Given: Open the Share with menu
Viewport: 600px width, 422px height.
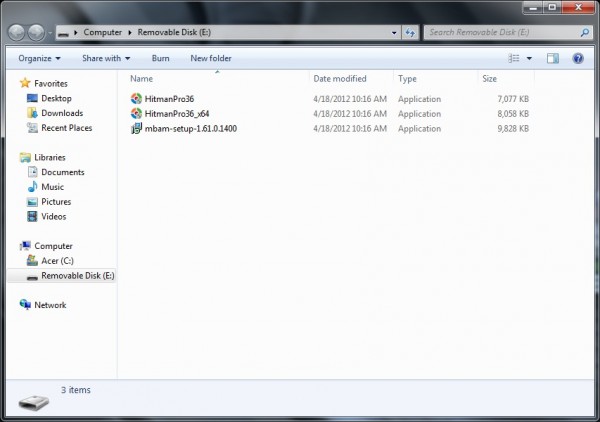Looking at the screenshot, I should pyautogui.click(x=106, y=58).
